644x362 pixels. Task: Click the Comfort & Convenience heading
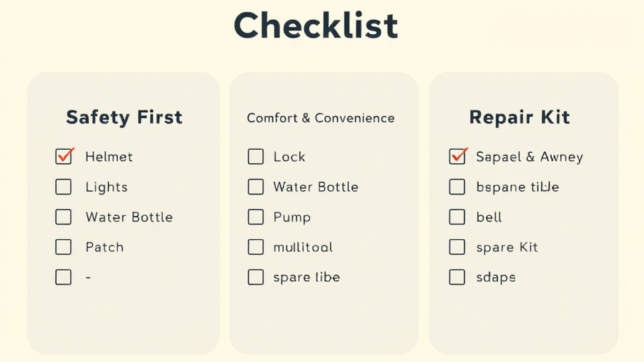tap(320, 118)
